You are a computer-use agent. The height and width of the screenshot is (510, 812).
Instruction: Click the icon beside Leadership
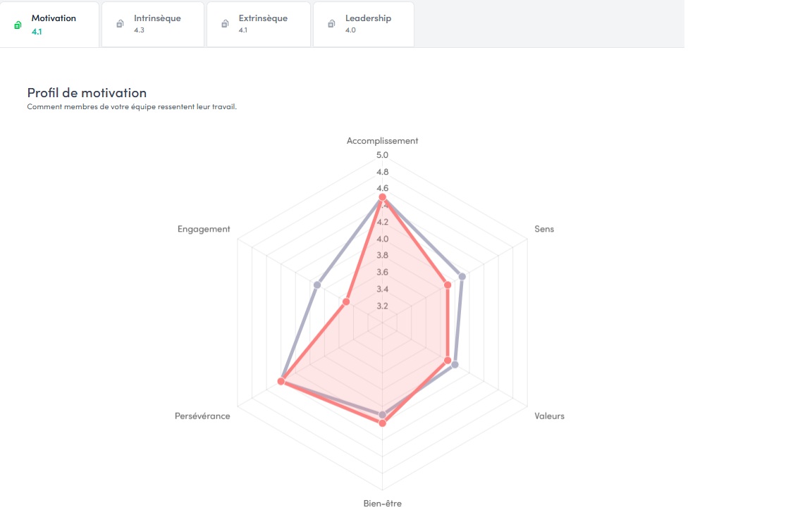[331, 24]
